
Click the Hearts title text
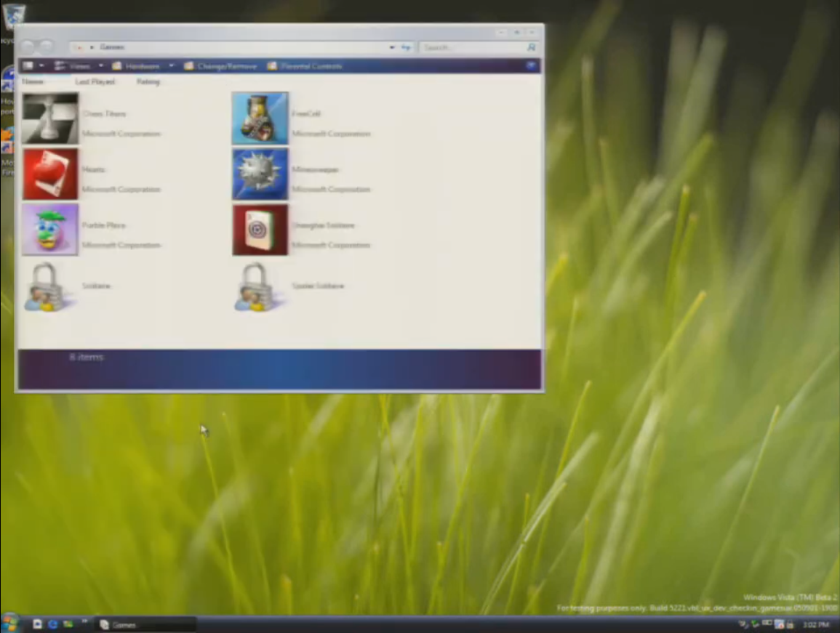point(94,169)
